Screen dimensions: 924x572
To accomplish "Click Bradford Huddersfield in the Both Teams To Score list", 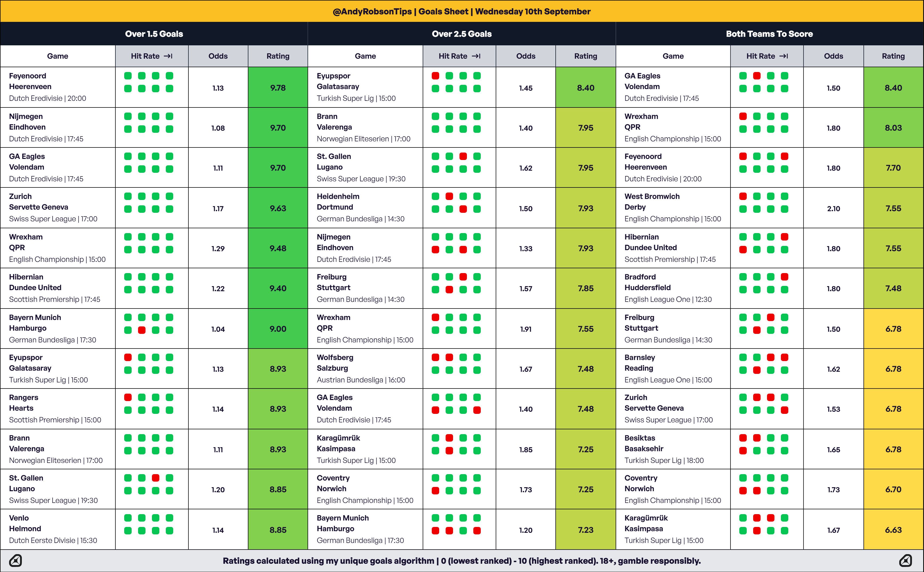I will (x=673, y=288).
